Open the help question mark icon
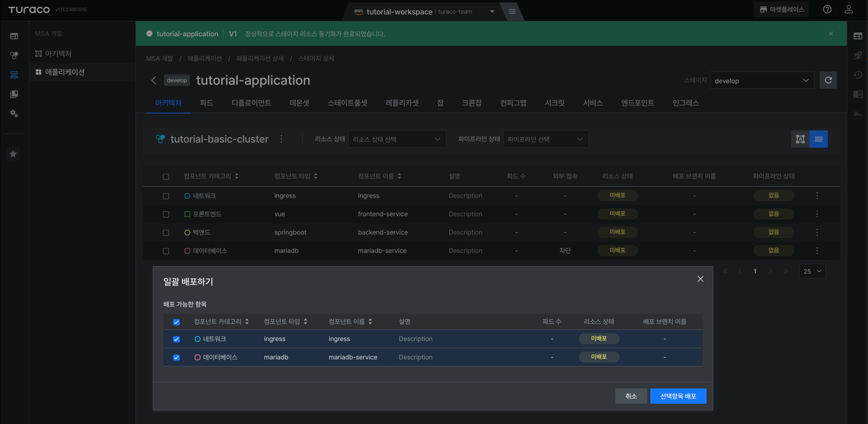 pyautogui.click(x=827, y=9)
